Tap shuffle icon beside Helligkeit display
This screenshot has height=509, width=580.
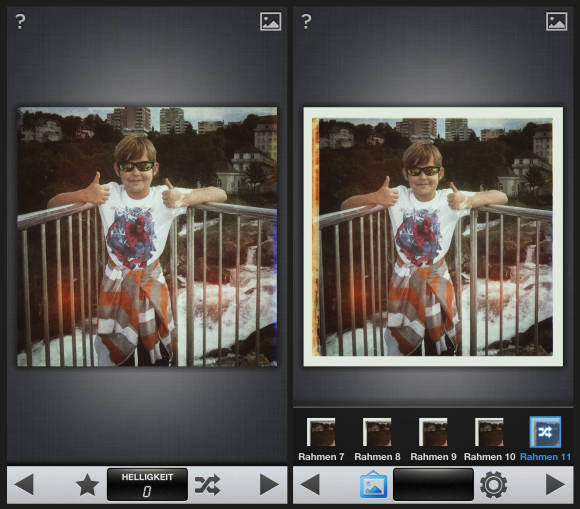point(208,485)
